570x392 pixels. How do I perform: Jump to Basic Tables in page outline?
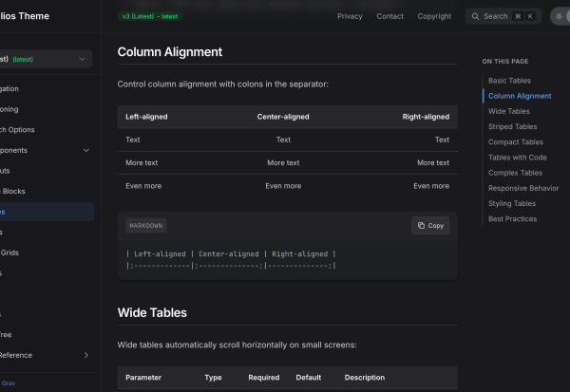(509, 81)
